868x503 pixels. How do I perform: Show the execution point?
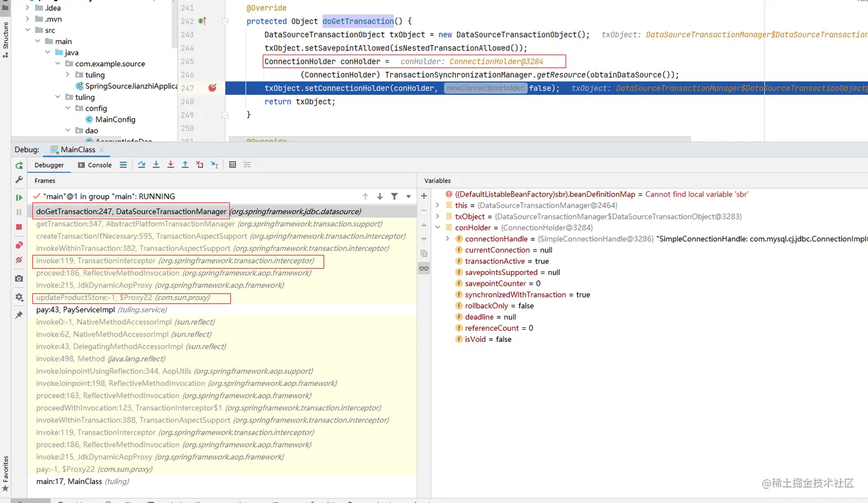click(123, 165)
